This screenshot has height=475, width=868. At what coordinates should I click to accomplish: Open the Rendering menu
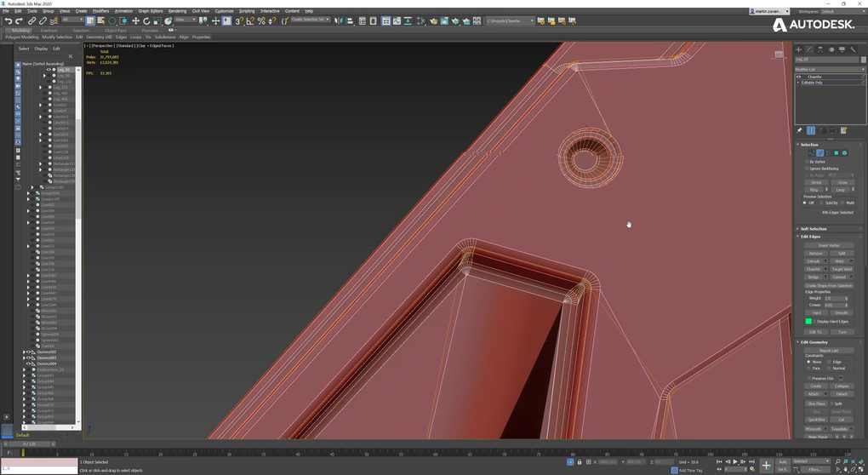coord(177,11)
